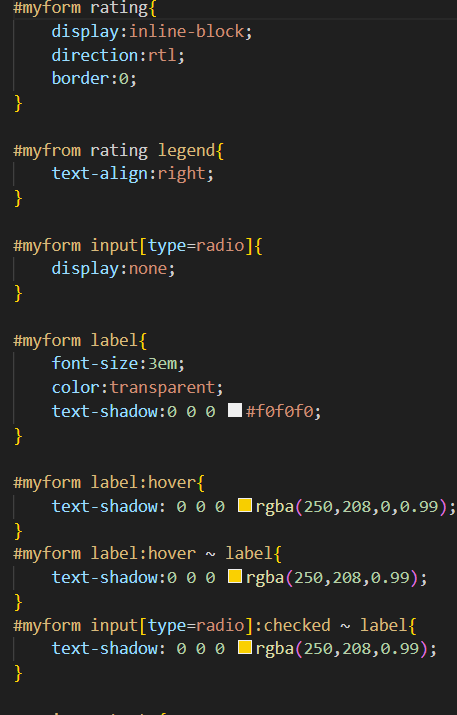Click the 'direction' property name
Viewport: 457px width, 715px height.
[95, 55]
